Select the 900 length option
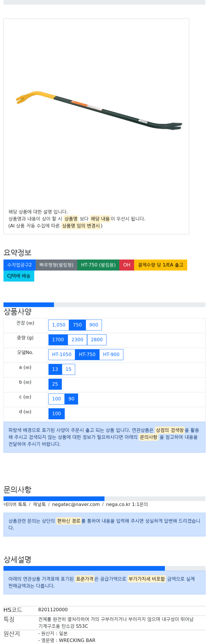The width and height of the screenshot is (209, 644). (94, 325)
